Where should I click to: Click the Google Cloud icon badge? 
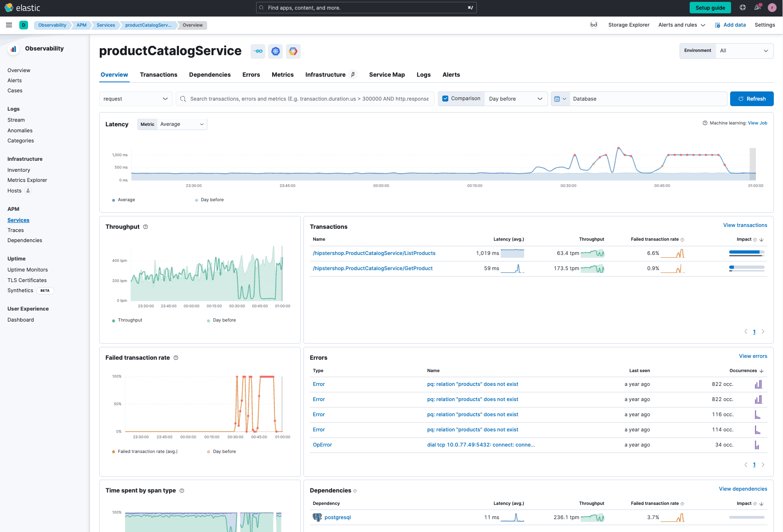tap(293, 51)
